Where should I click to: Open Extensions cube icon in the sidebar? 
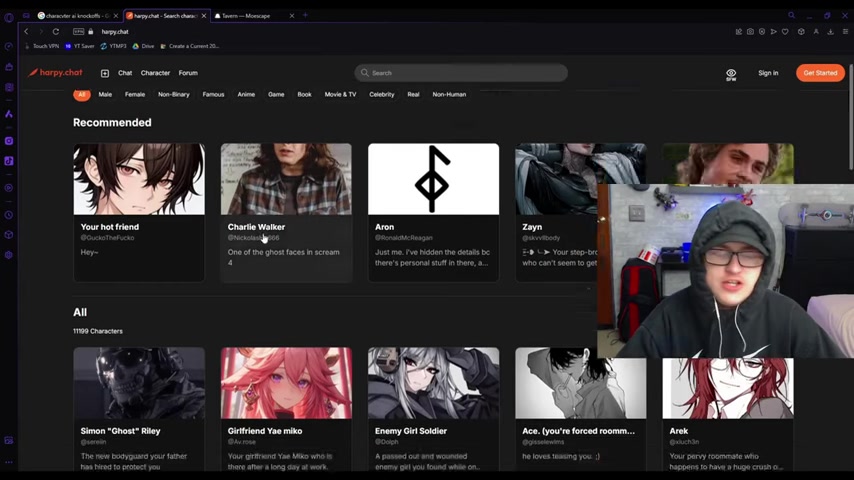[x=9, y=235]
